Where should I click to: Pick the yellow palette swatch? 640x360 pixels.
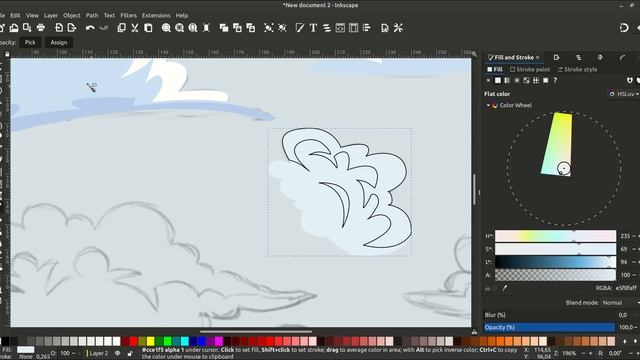[x=151, y=341]
